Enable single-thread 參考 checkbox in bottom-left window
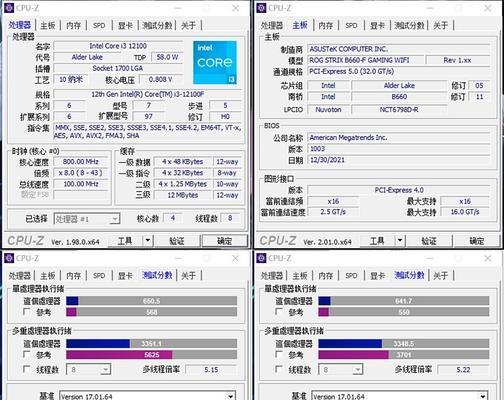The height and width of the screenshot is (400, 504). coord(27,312)
